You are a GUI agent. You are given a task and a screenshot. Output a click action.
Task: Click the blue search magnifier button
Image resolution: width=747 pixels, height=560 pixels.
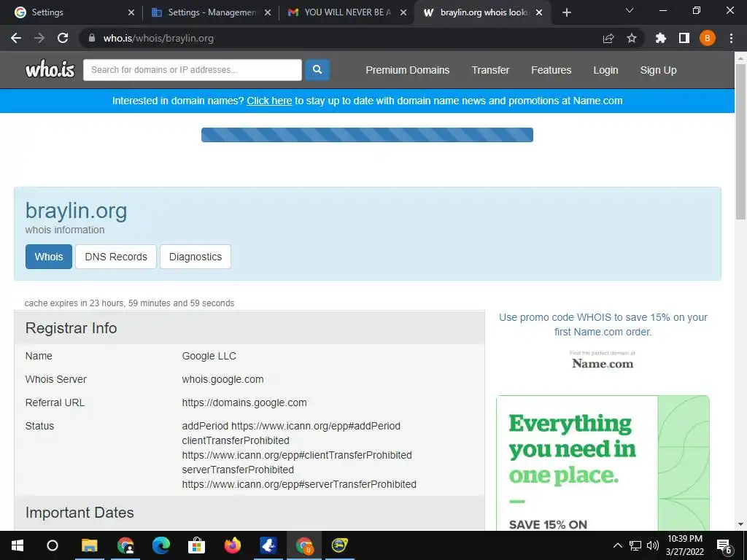click(317, 70)
